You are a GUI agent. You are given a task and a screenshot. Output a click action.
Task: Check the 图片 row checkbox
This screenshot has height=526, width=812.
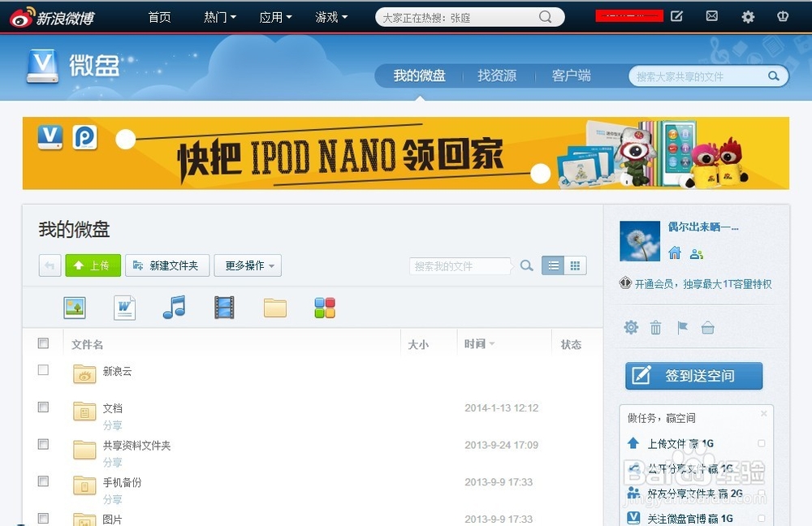44,518
